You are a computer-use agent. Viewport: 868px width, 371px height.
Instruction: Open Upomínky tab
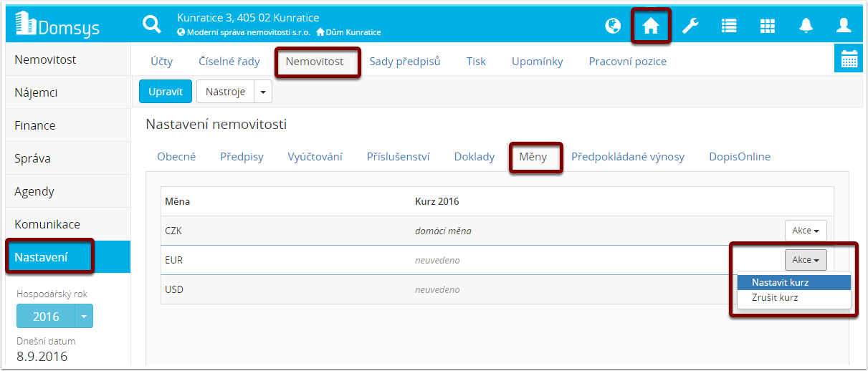click(538, 62)
